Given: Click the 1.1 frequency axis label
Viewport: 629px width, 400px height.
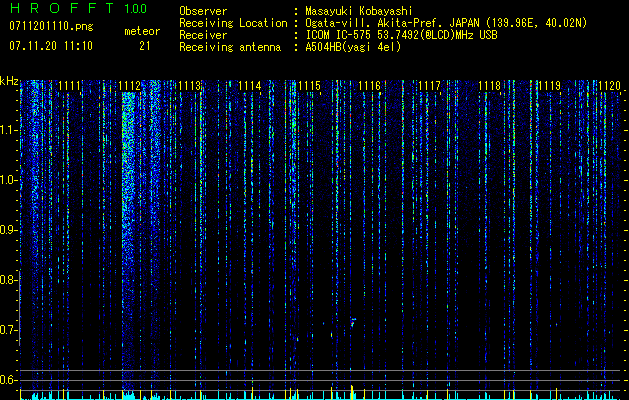Looking at the screenshot, I should (9, 130).
